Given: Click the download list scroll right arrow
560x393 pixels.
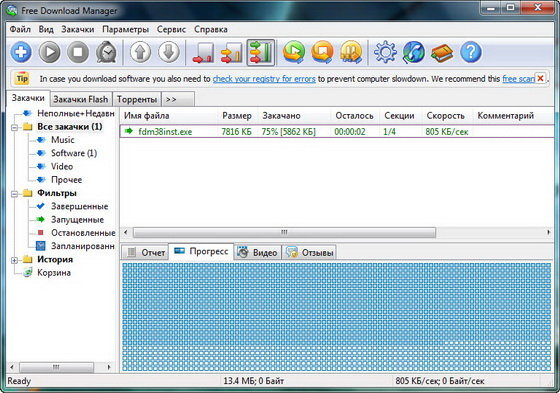Looking at the screenshot, I should 549,233.
